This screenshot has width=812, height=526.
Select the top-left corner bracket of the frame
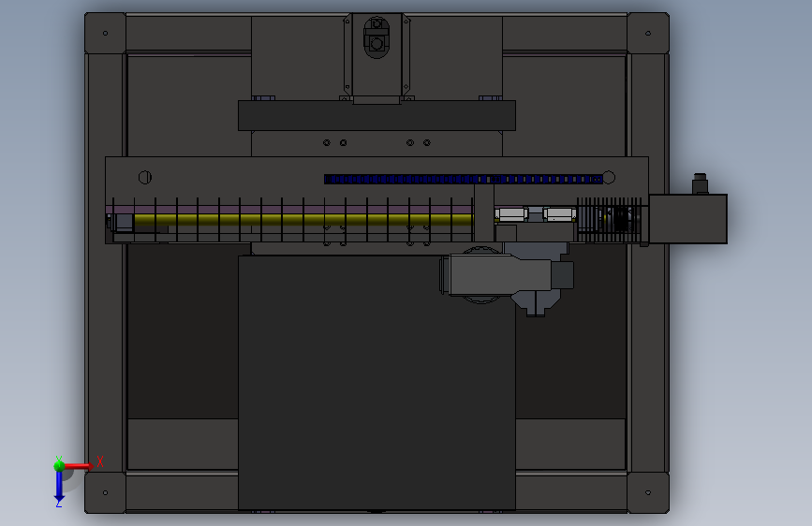tap(105, 33)
